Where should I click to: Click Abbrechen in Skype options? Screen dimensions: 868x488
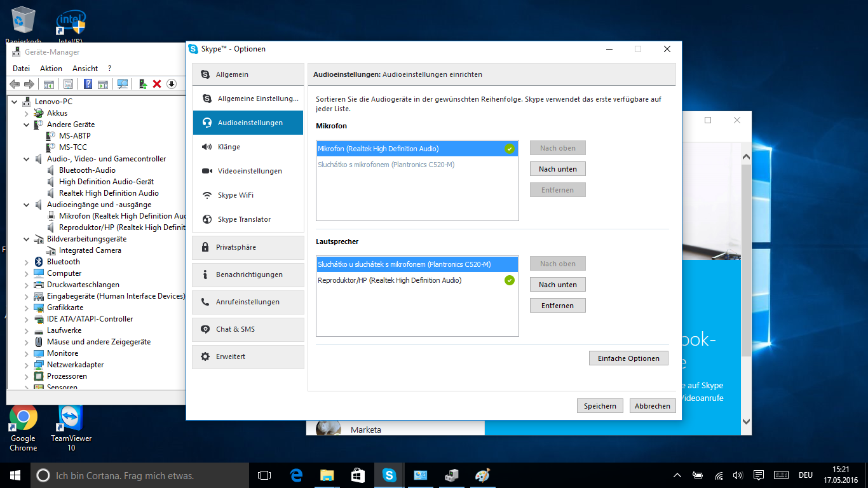point(653,406)
